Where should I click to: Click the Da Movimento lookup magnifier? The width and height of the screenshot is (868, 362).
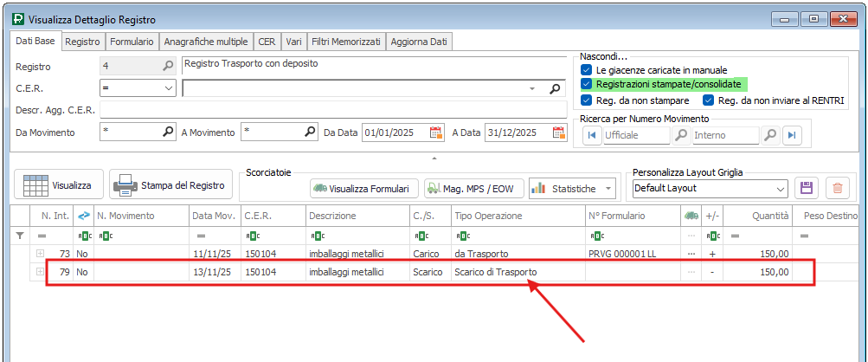168,133
